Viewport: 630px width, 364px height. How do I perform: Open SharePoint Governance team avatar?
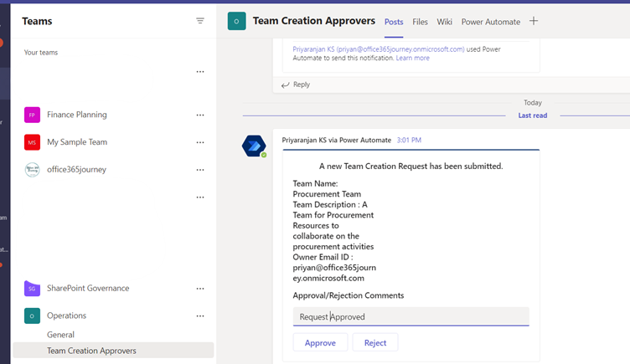pyautogui.click(x=32, y=288)
